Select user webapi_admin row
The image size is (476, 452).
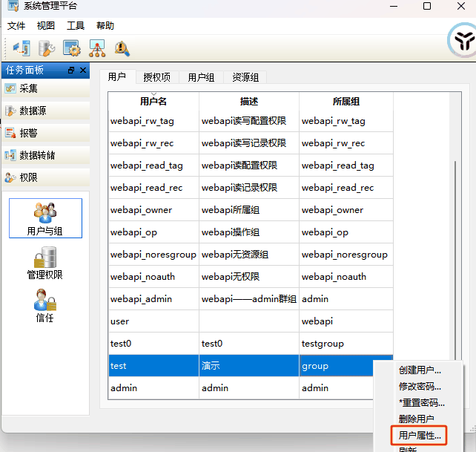coord(153,299)
